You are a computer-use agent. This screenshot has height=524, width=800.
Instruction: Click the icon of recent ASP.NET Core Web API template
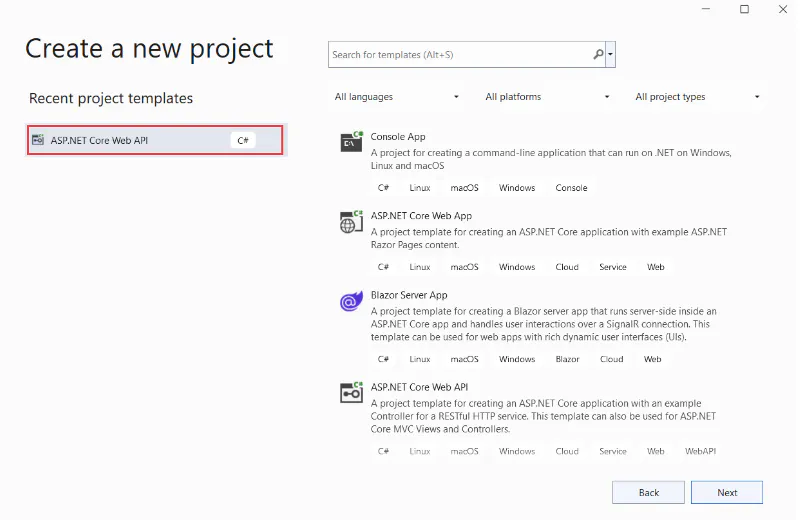[38, 140]
